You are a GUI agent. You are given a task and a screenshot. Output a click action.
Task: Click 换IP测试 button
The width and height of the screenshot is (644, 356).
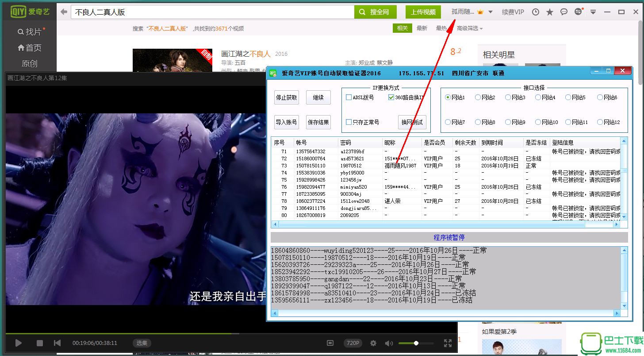click(412, 122)
